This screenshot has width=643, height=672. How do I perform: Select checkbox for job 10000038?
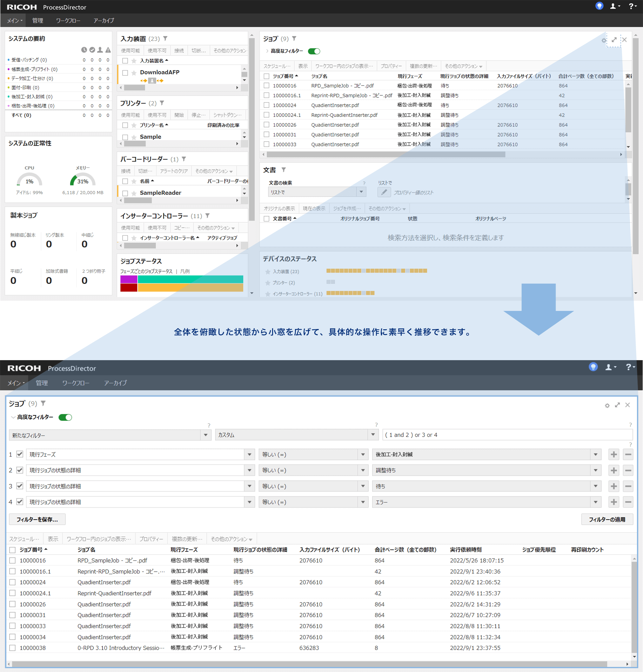tap(13, 648)
